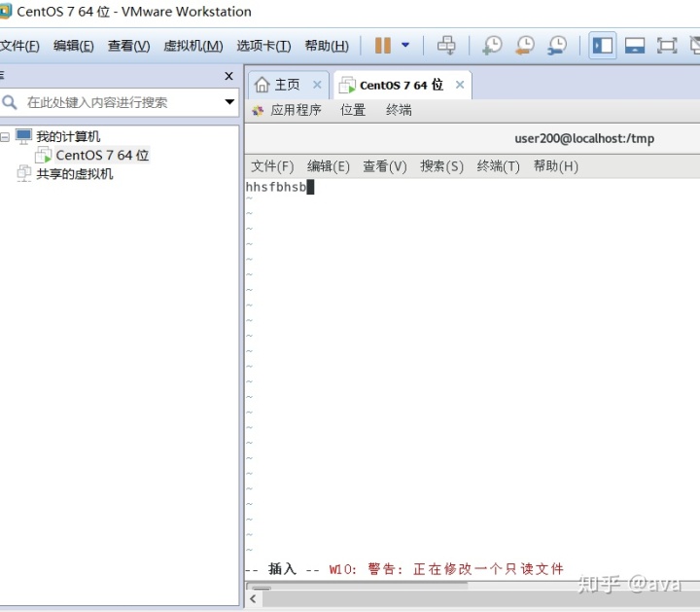Select CentOS 7 64 位 in library tree

[102, 155]
